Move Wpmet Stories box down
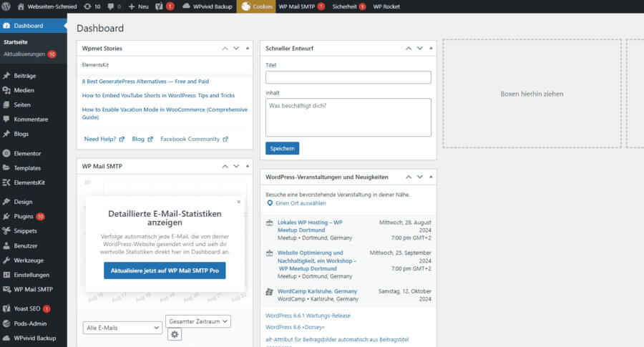 pos(236,49)
